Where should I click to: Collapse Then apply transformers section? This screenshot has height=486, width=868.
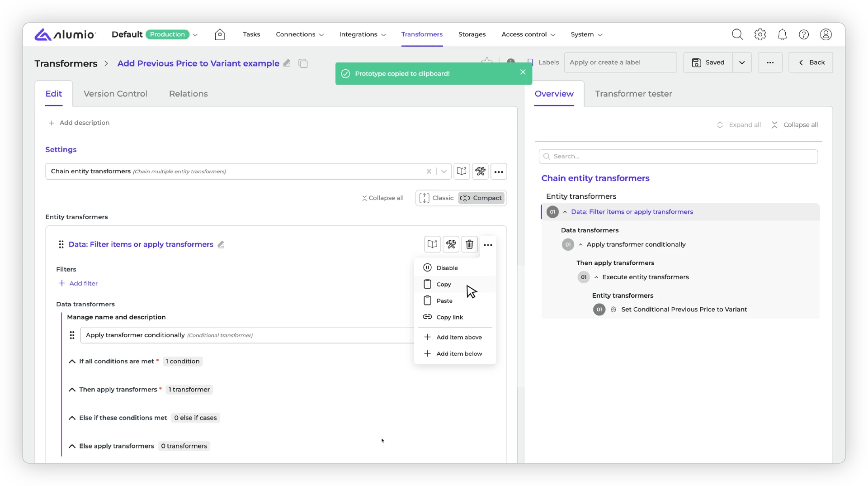(x=72, y=390)
